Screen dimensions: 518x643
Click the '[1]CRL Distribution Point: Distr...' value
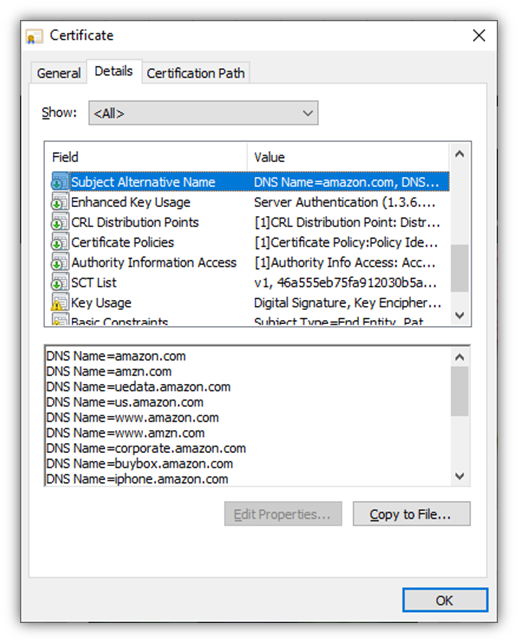pyautogui.click(x=347, y=222)
